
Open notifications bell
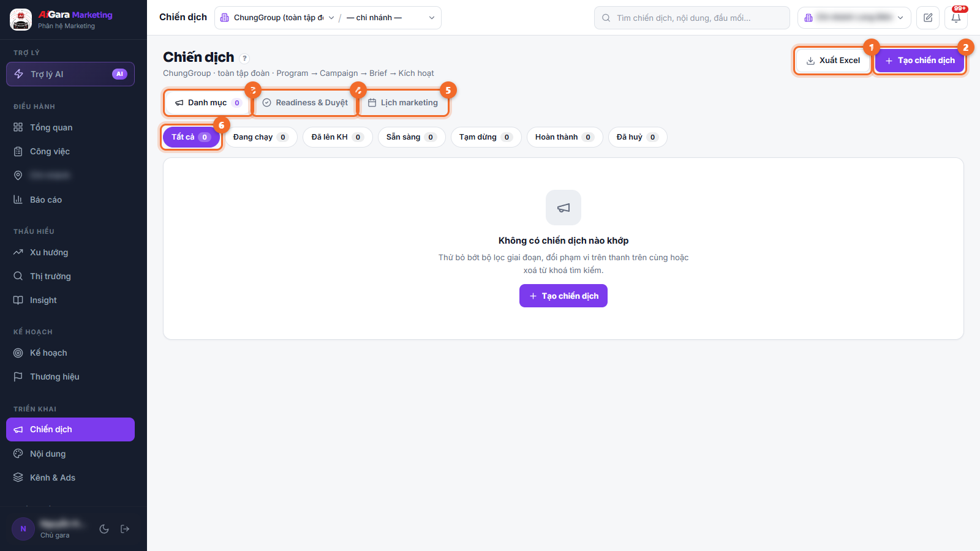click(956, 18)
